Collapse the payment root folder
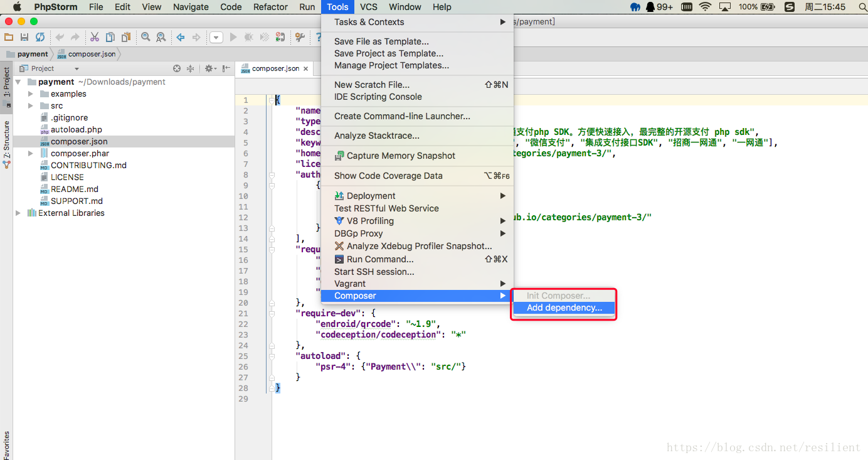 (x=18, y=82)
